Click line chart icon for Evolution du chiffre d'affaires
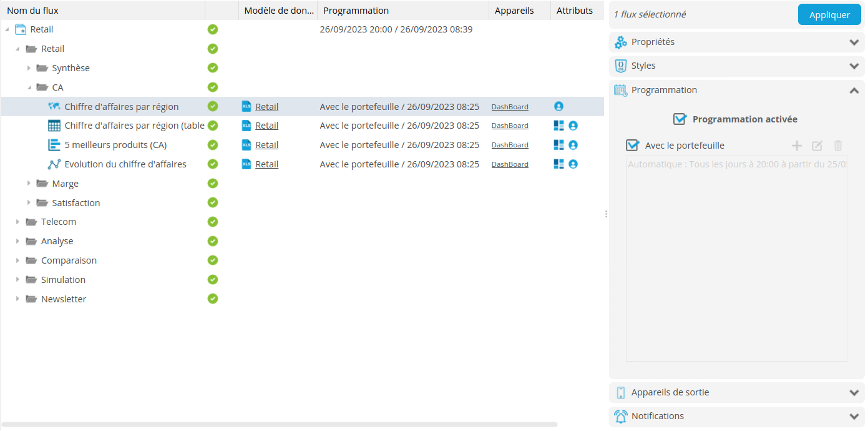868x431 pixels. coord(54,164)
